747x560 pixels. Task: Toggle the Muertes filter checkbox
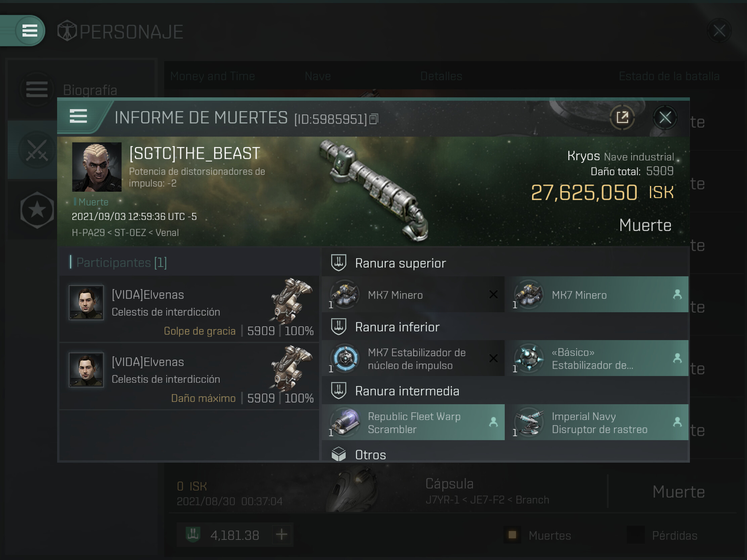click(x=512, y=535)
